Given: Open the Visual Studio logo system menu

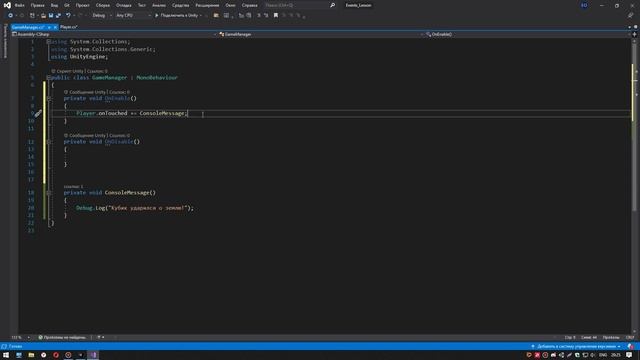Looking at the screenshot, I should pyautogui.click(x=7, y=5).
